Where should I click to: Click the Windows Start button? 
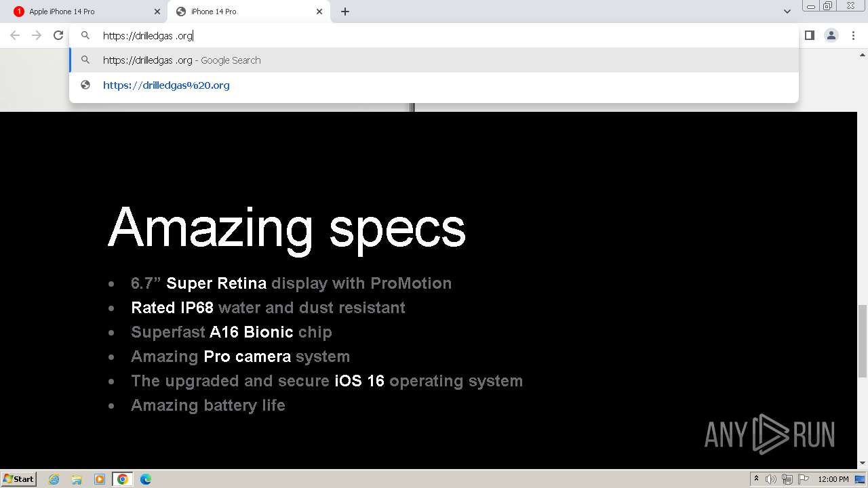[19, 479]
